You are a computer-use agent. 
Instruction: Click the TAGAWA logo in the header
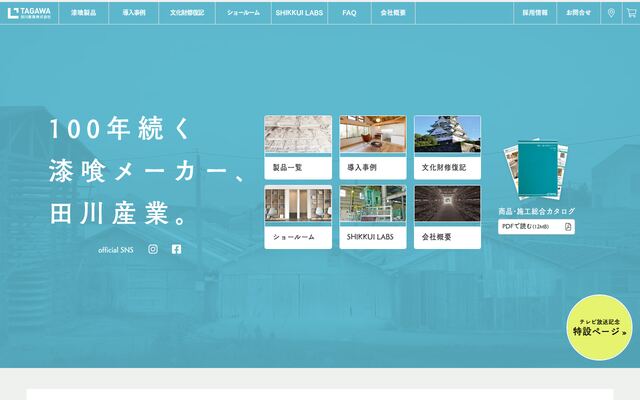tap(29, 13)
